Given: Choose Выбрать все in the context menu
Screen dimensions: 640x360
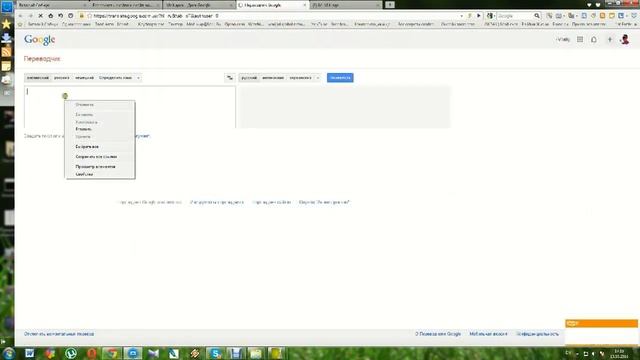Looking at the screenshot, I should (87, 147).
